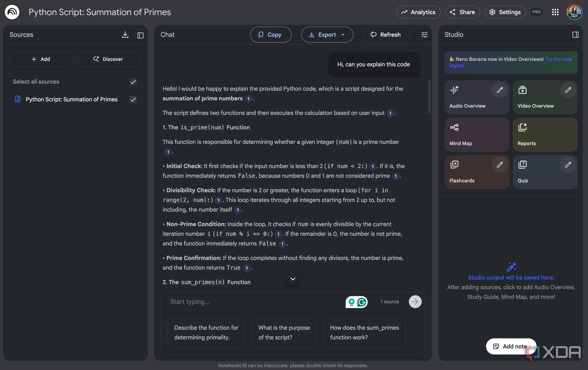Open Analytics

(x=419, y=12)
